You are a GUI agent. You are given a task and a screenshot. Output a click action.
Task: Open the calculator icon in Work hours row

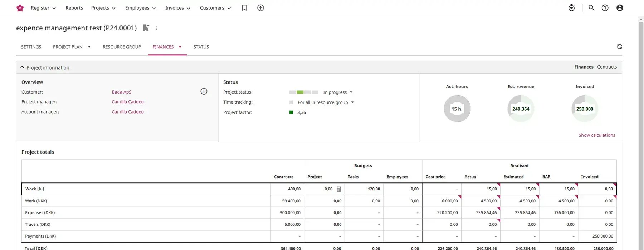coord(339,189)
